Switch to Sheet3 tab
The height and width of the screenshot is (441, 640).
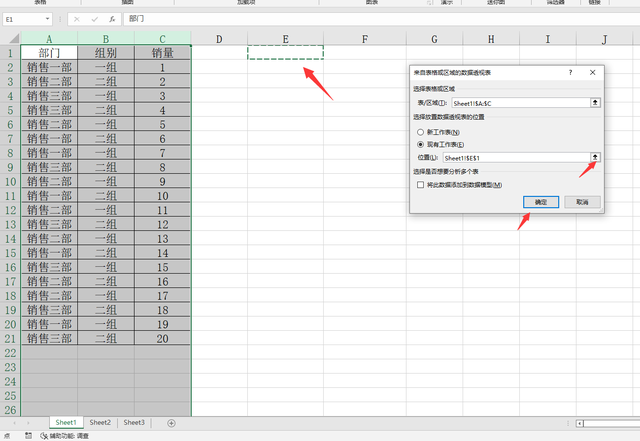(x=134, y=423)
